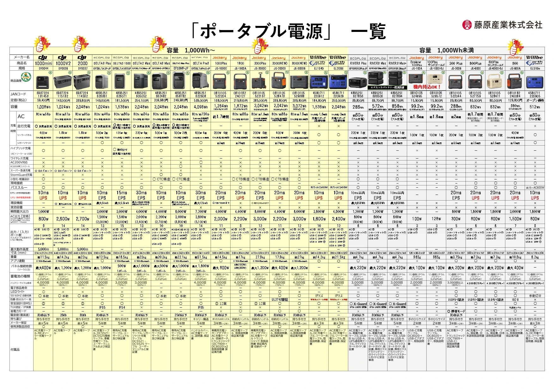The width and height of the screenshot is (555, 392).
Task: Select the beige Jackery 600Plus sand-gold image
Action: click(x=495, y=81)
